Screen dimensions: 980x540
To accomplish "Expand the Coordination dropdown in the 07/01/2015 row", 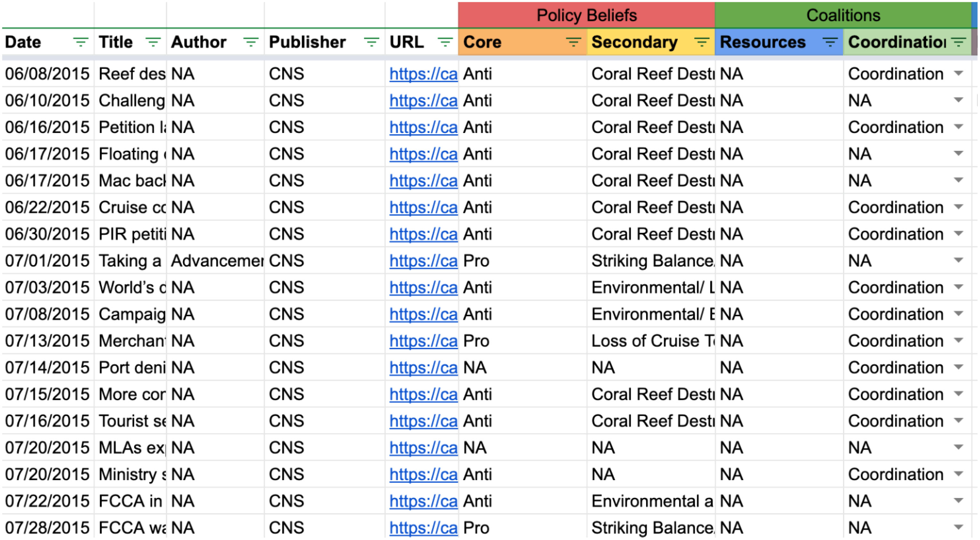I will pos(958,261).
